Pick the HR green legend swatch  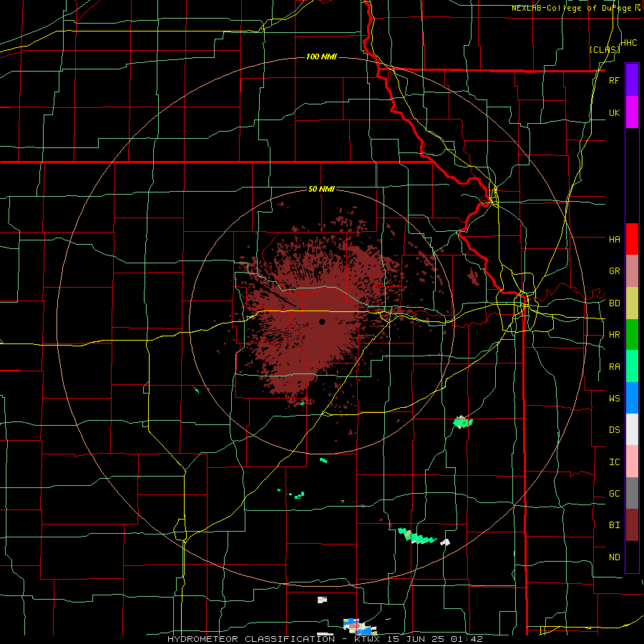click(632, 335)
